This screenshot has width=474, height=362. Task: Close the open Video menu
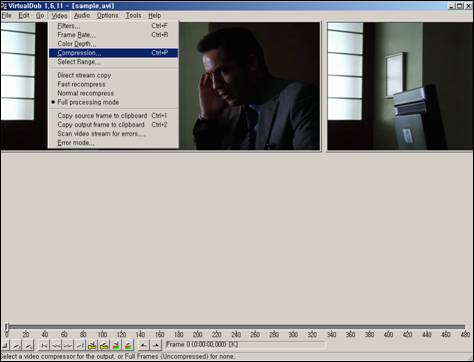pos(59,15)
